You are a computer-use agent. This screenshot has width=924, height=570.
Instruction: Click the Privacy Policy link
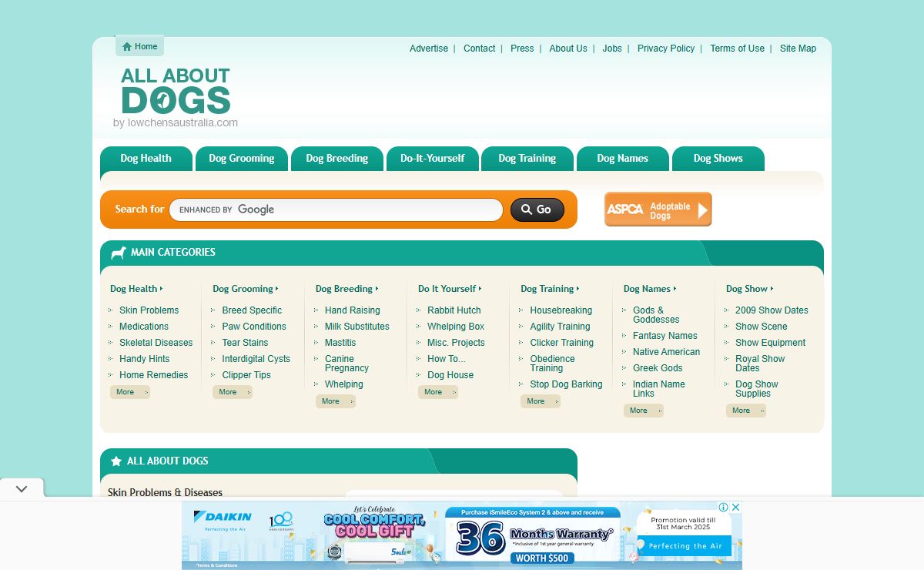point(666,49)
